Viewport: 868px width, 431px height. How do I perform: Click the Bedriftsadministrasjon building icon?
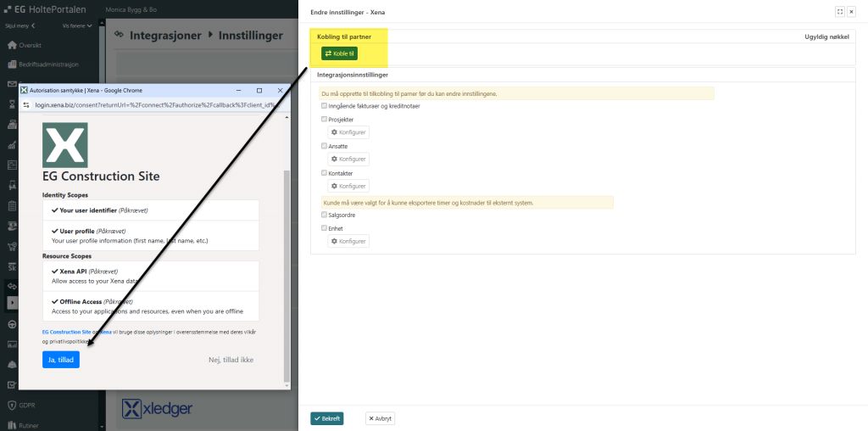12,64
